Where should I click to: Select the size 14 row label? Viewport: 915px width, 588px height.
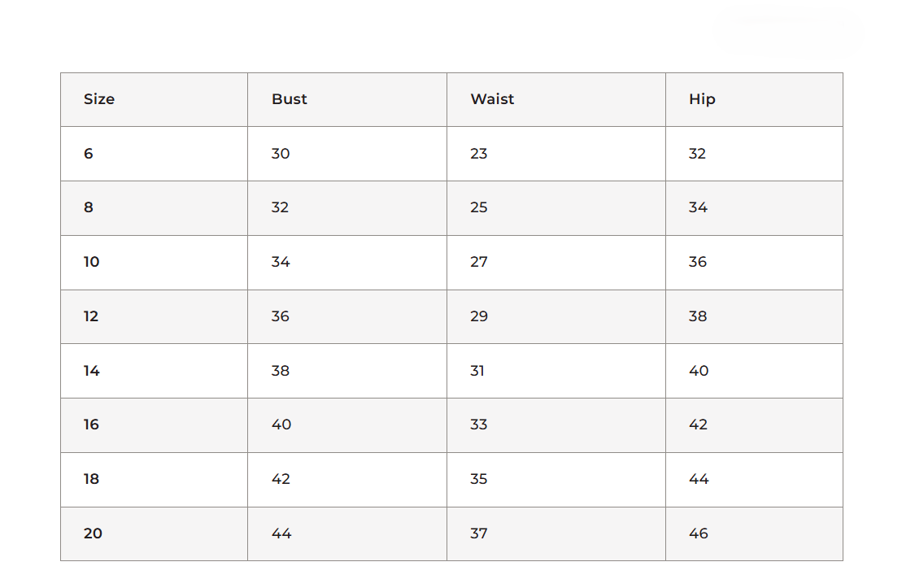(x=91, y=370)
